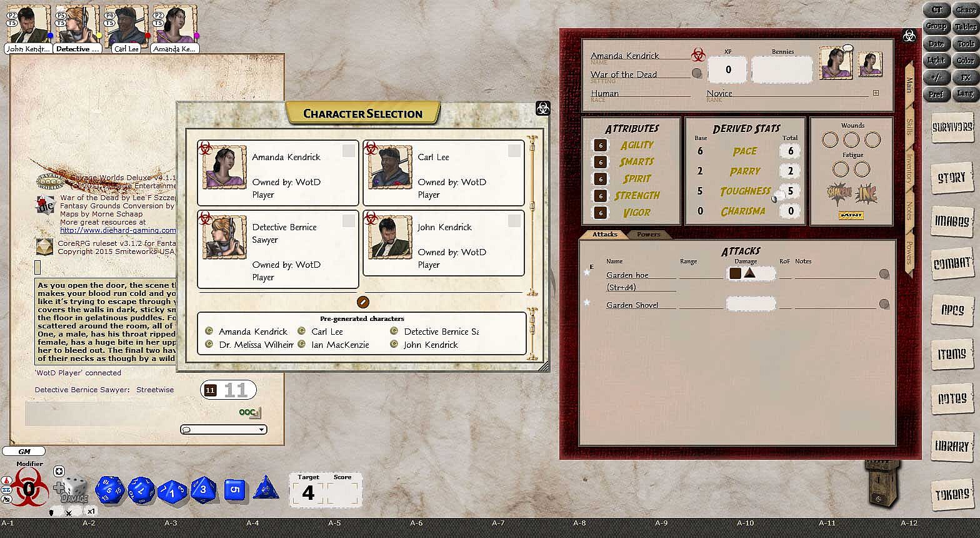Viewport: 980px width, 538px height.
Task: Click the diehard-gaming.com link
Action: click(x=117, y=230)
